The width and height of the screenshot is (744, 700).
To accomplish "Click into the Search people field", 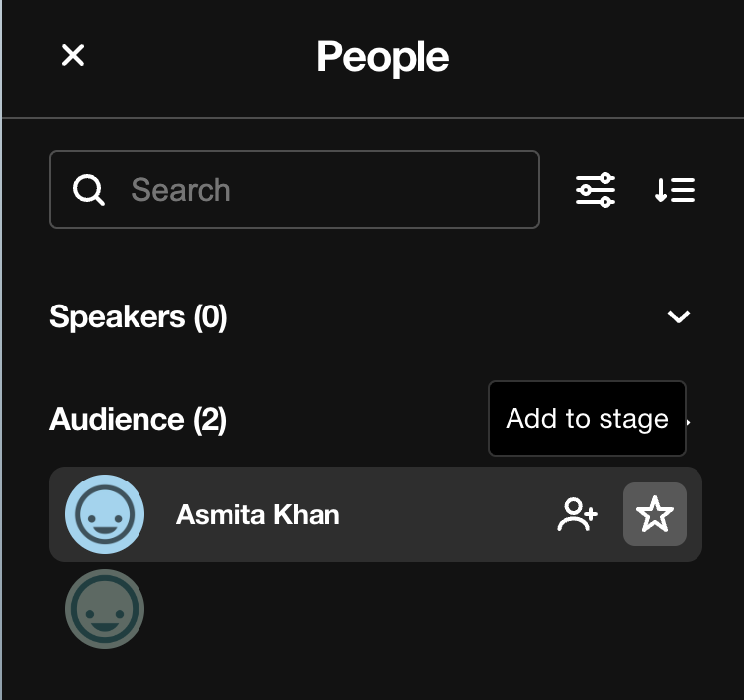I will 294,190.
